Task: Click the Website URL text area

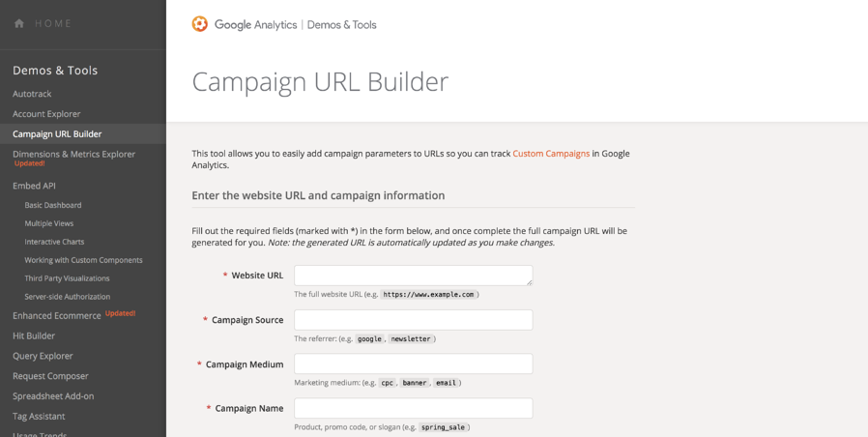Action: [x=414, y=276]
